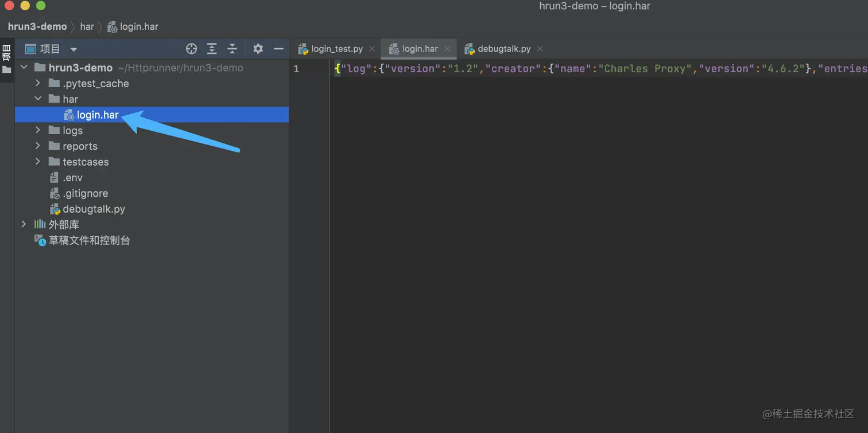The width and height of the screenshot is (868, 433).
Task: Toggle the 项目 tool window stripe button
Action: pos(7,58)
